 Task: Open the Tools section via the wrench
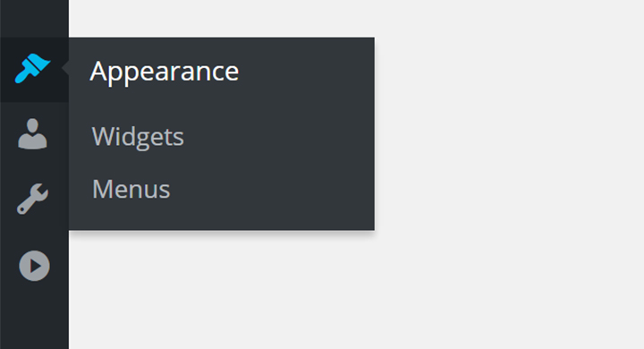33,199
